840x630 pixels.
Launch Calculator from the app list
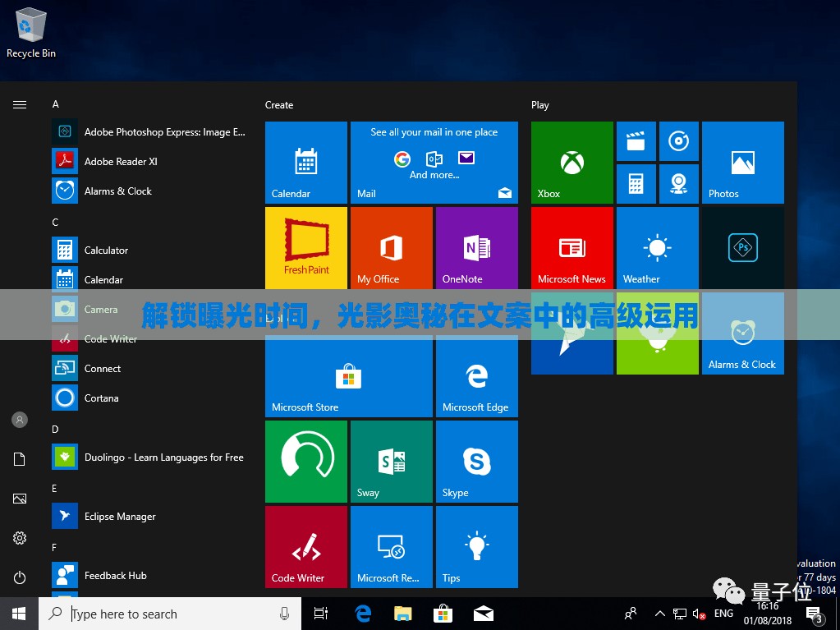pyautogui.click(x=149, y=251)
